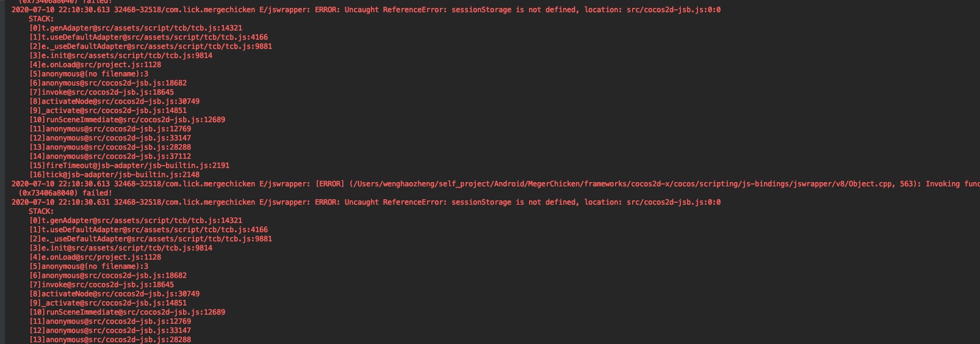Image resolution: width=980 pixels, height=344 pixels.
Task: Click runSceneImmediate frame in the second stack trace
Action: click(x=127, y=312)
